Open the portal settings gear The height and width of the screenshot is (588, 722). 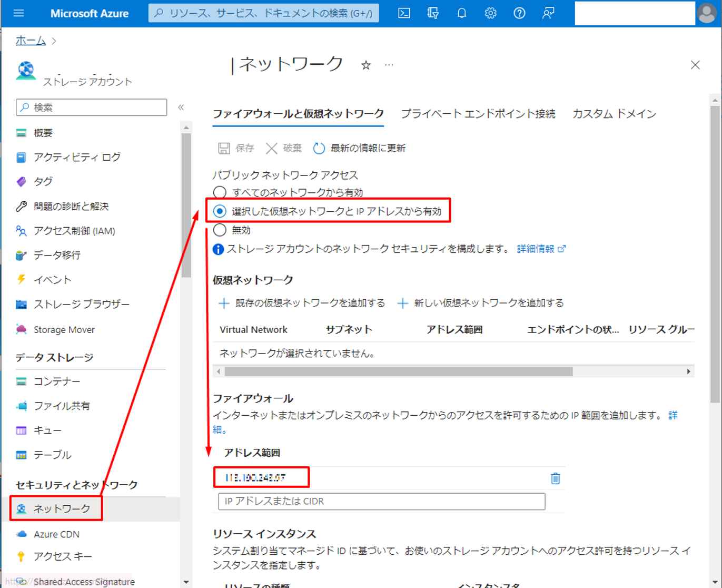[490, 13]
